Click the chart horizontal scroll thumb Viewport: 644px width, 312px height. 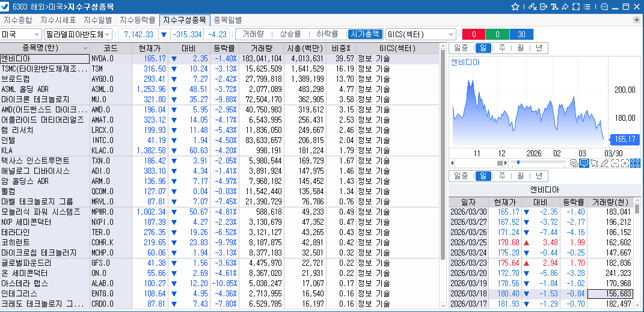click(500, 163)
